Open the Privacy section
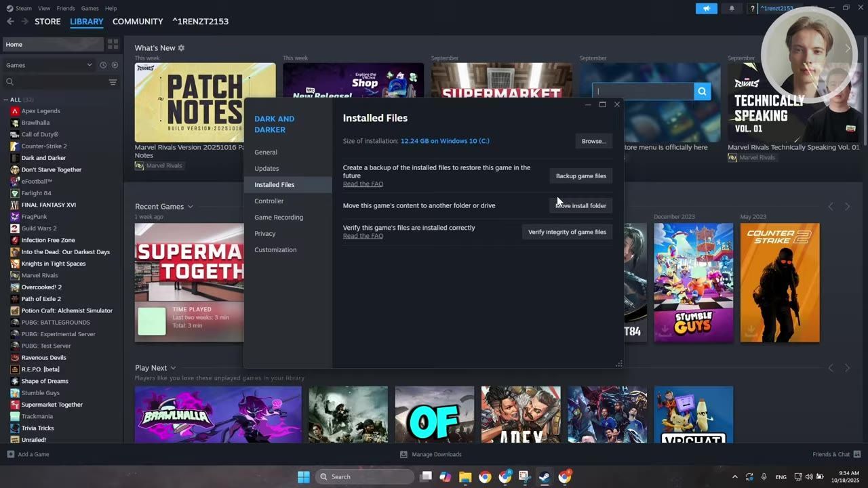The image size is (868, 488). (288, 234)
